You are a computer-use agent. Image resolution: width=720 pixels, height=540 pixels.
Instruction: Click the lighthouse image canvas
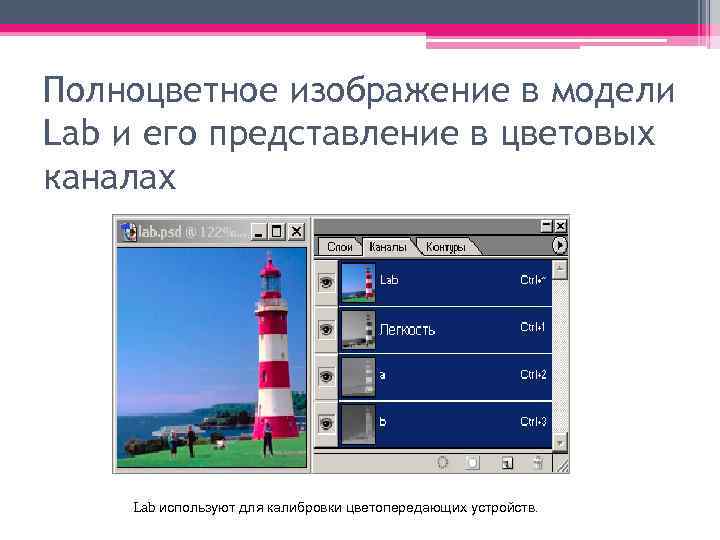click(x=212, y=357)
